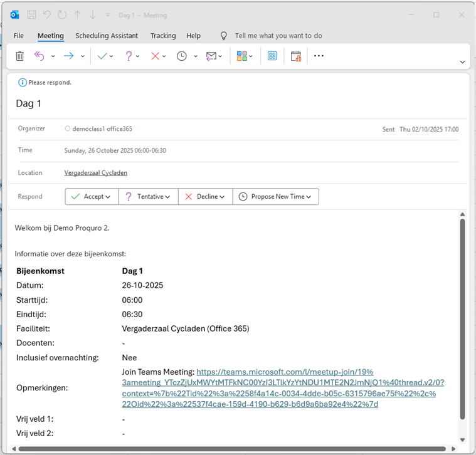This screenshot has width=476, height=455.
Task: Click the Reply arrow icon in toolbar
Action: click(40, 56)
